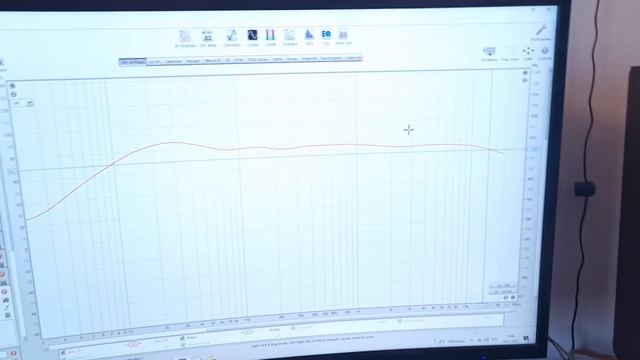Viewport: 640px width, 360px height.
Task: Click the diagonal line icon in left sidebar
Action: tap(6, 307)
